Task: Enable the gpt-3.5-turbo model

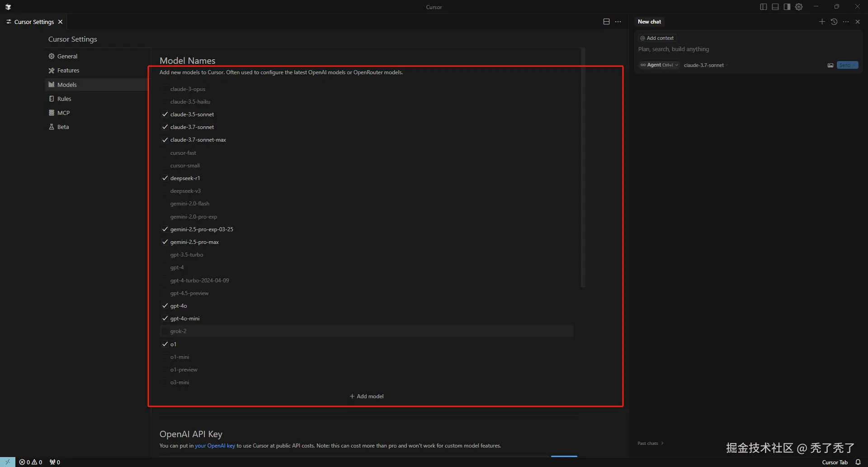Action: pyautogui.click(x=165, y=255)
